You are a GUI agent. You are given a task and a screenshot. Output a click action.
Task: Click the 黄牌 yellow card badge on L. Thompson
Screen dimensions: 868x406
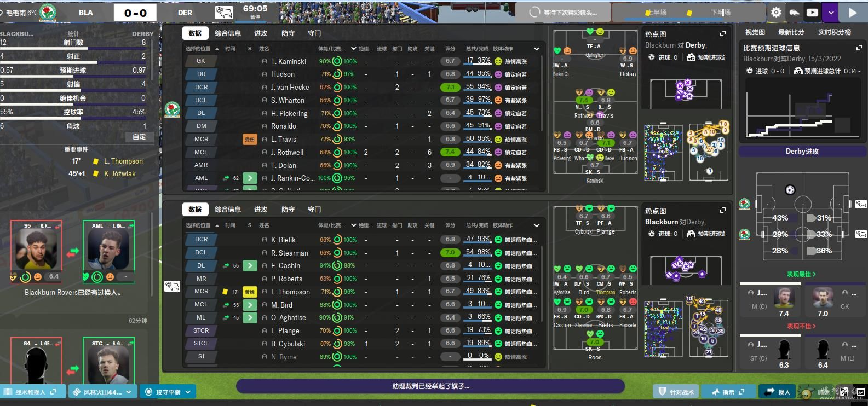click(250, 292)
